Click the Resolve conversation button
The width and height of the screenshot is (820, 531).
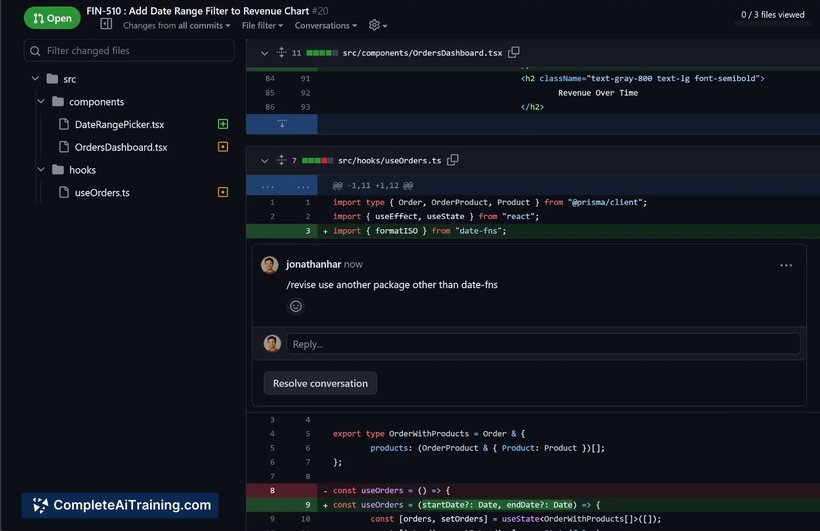[320, 383]
